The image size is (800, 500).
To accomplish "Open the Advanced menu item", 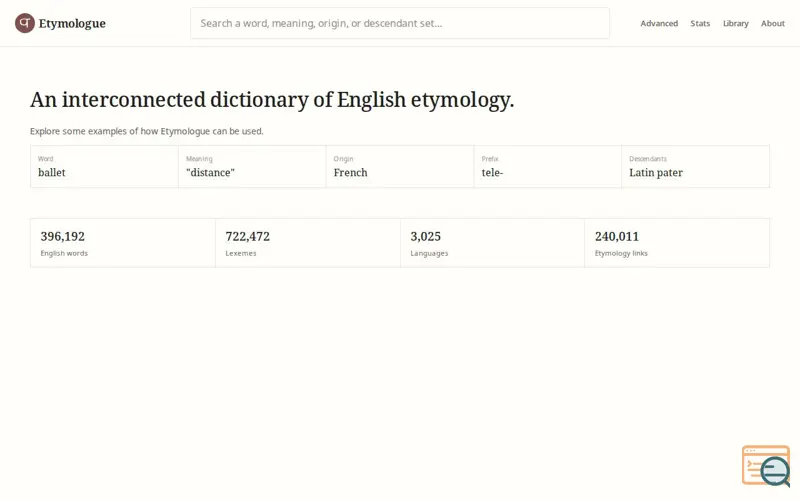I will tap(659, 23).
